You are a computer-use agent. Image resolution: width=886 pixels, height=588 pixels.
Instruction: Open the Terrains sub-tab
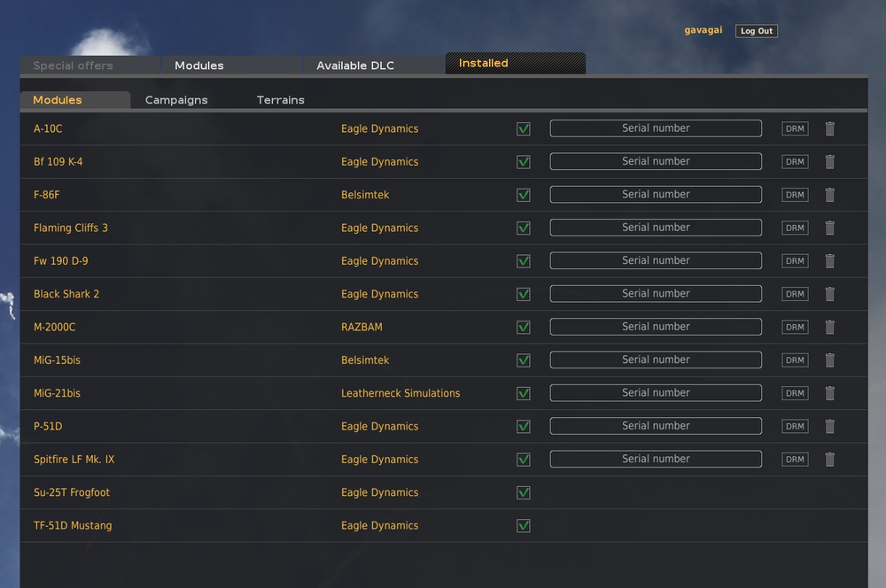pos(281,100)
